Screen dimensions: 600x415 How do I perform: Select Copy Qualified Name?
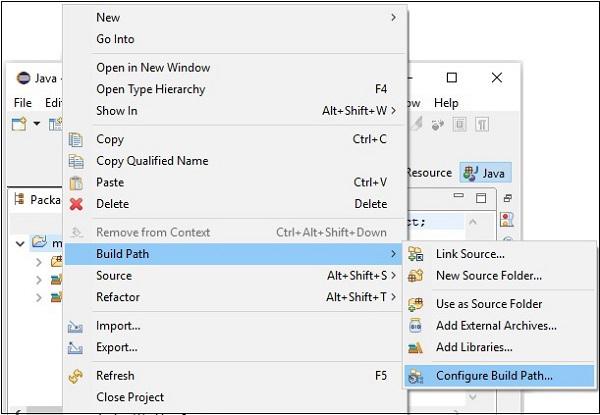[x=152, y=161]
